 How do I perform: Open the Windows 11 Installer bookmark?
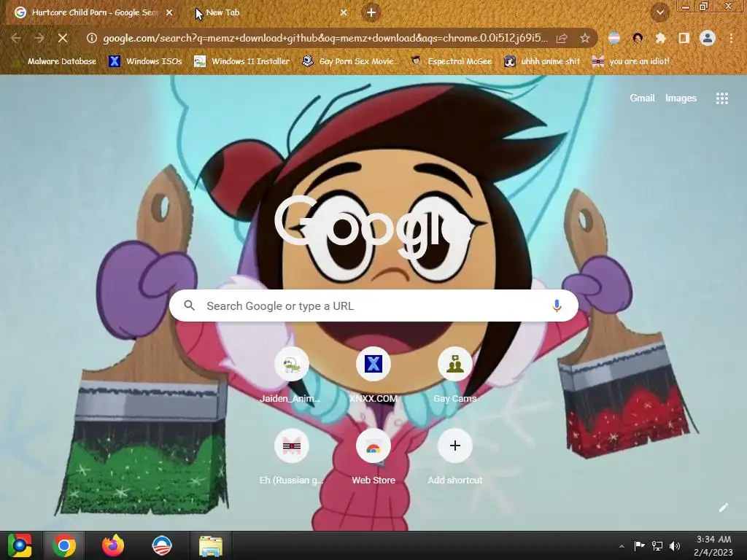[x=242, y=61]
